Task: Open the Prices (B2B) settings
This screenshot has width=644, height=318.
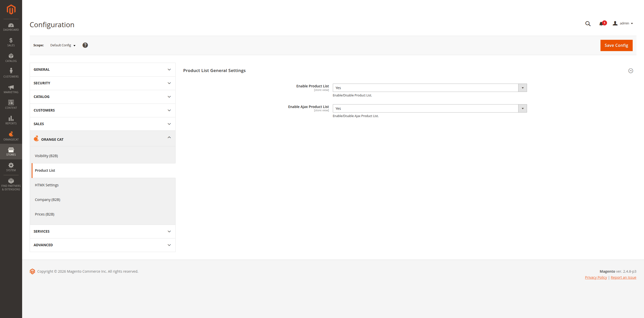Action: point(45,214)
